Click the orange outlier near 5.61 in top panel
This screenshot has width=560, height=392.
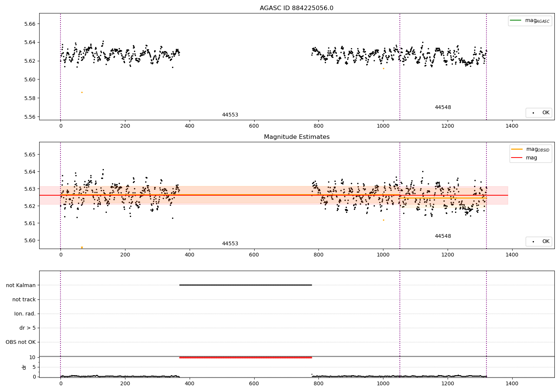tap(383, 68)
